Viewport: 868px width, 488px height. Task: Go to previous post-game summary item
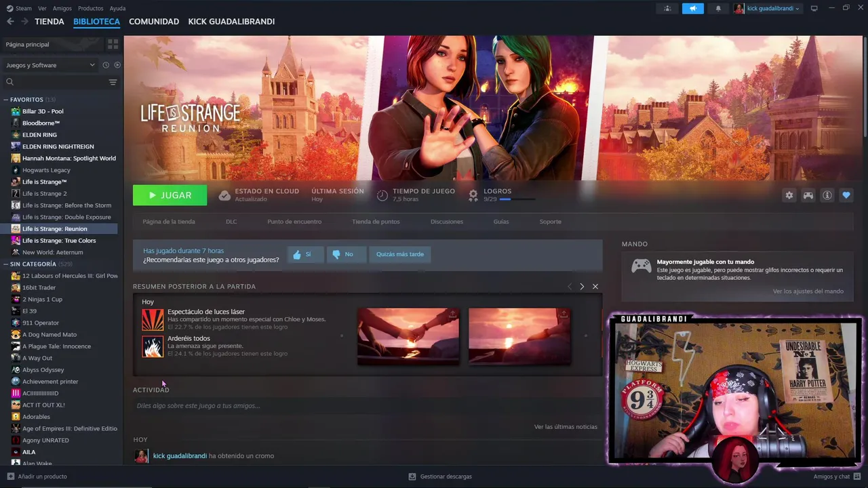pos(570,287)
